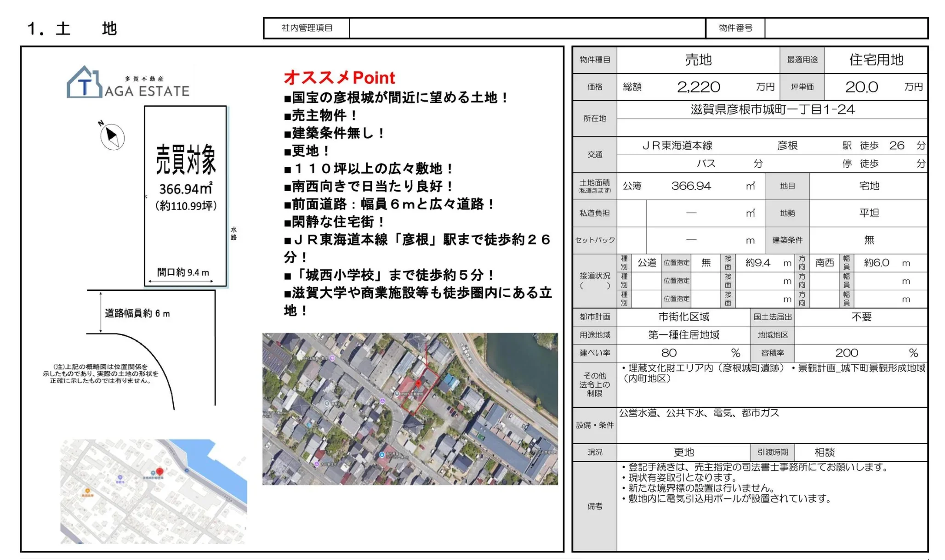Click the オススメPoint red heading
945x560 pixels.
[x=339, y=78]
